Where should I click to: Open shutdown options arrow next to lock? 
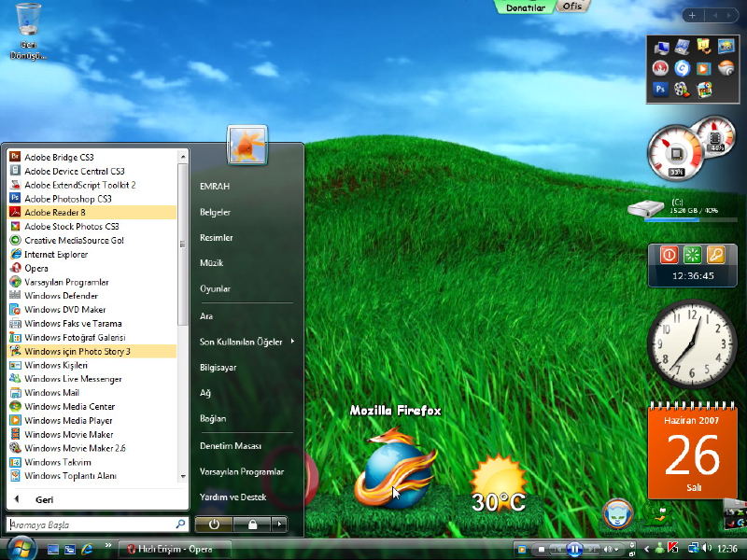[279, 525]
